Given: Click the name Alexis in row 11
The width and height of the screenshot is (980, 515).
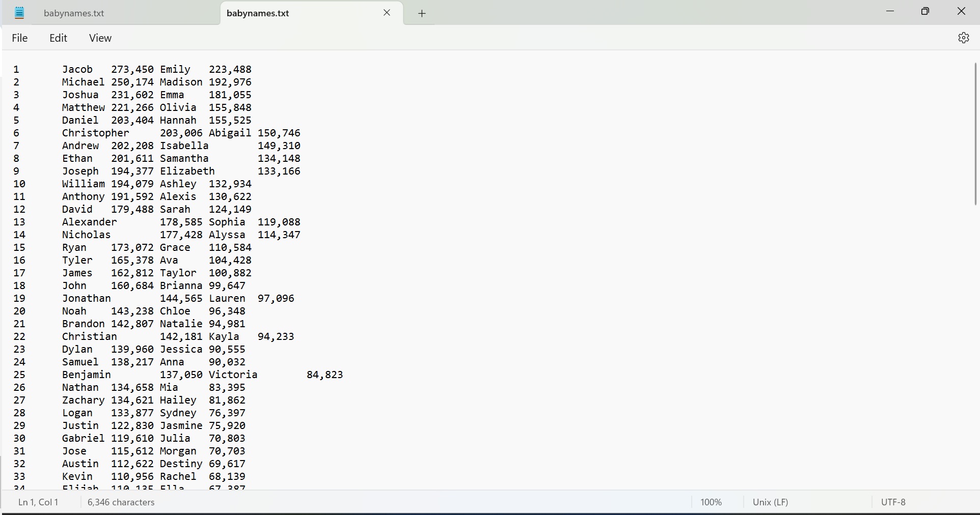Looking at the screenshot, I should (178, 196).
